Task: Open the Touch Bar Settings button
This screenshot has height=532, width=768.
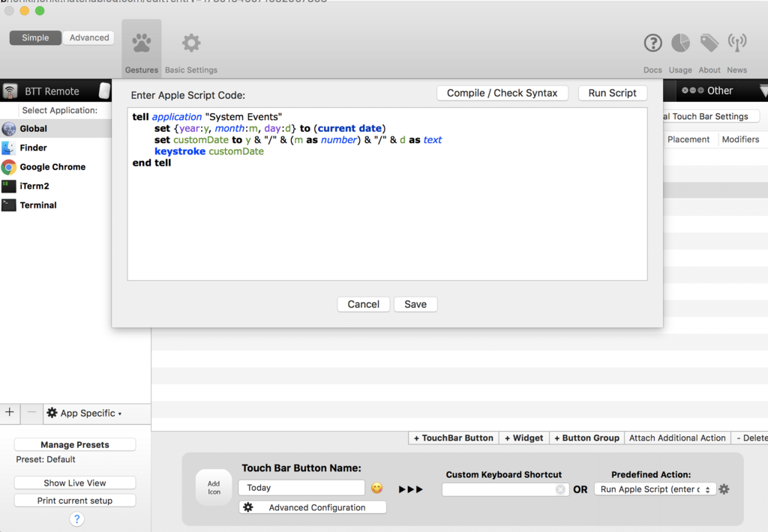Action: click(x=710, y=116)
